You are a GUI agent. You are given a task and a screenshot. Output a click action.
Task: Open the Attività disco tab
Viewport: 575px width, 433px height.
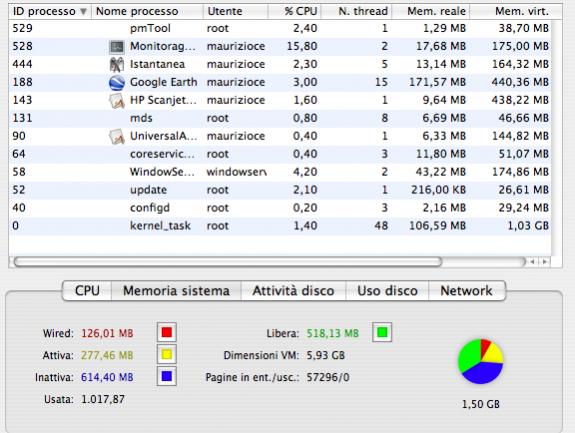(x=293, y=291)
